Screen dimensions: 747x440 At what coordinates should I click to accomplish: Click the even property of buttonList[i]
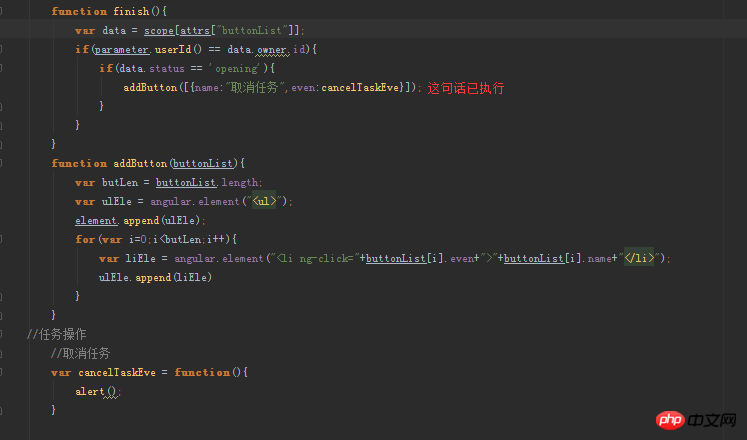(462, 259)
